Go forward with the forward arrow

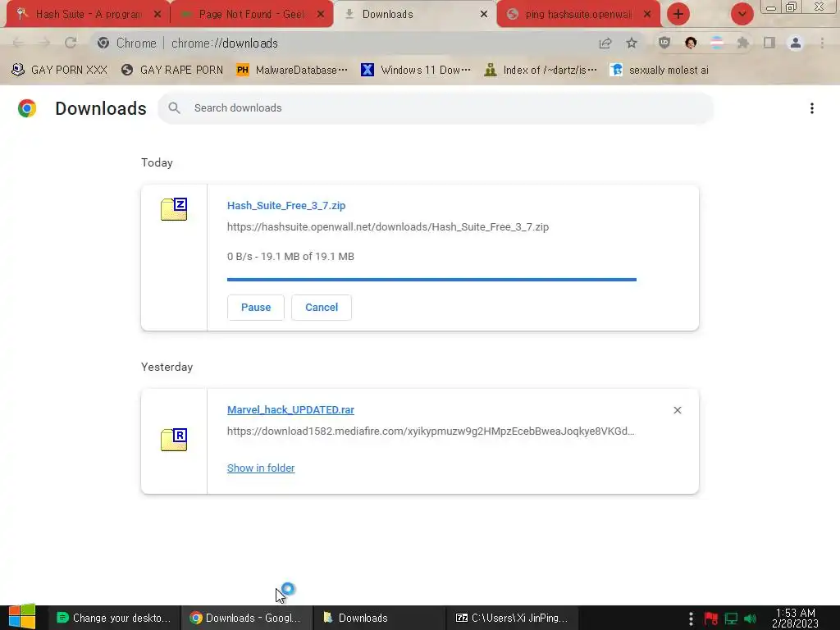44,43
